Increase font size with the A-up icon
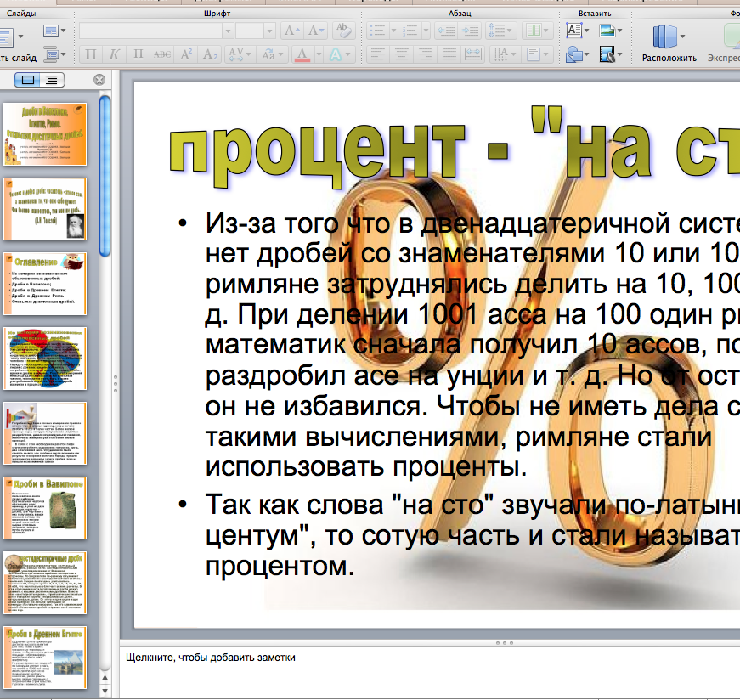Image resolution: width=740 pixels, height=700 pixels. [x=291, y=31]
